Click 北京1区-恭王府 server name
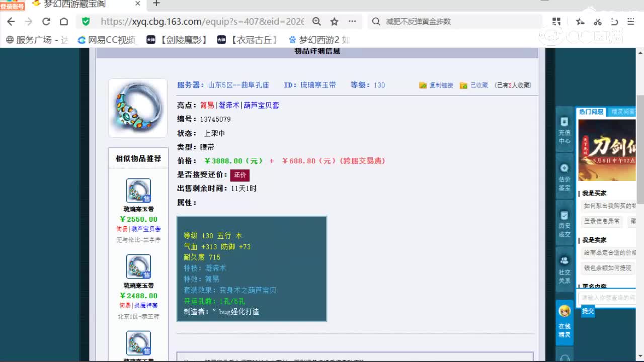Screen dimensions: 644x362 pyautogui.click(x=138, y=316)
